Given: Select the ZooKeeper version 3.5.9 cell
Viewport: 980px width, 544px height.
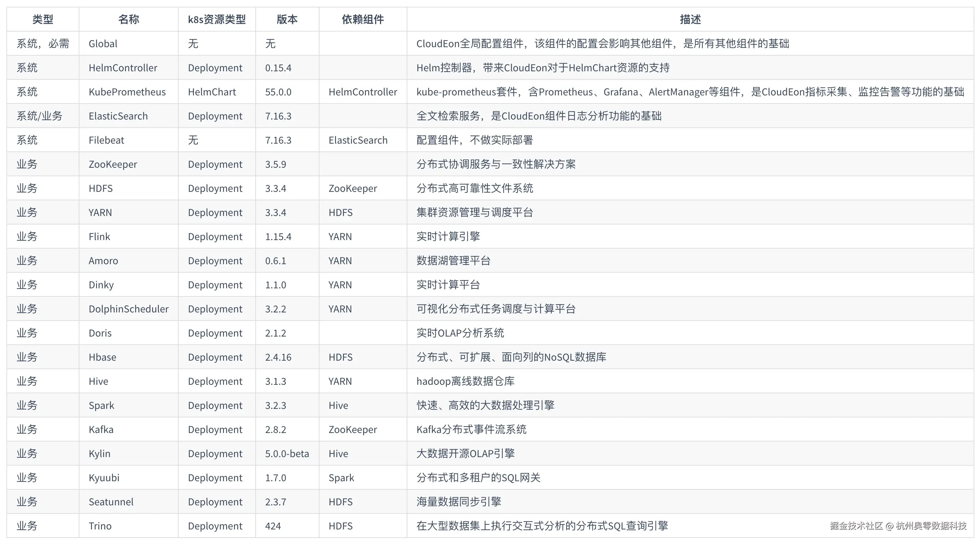Looking at the screenshot, I should pyautogui.click(x=275, y=164).
